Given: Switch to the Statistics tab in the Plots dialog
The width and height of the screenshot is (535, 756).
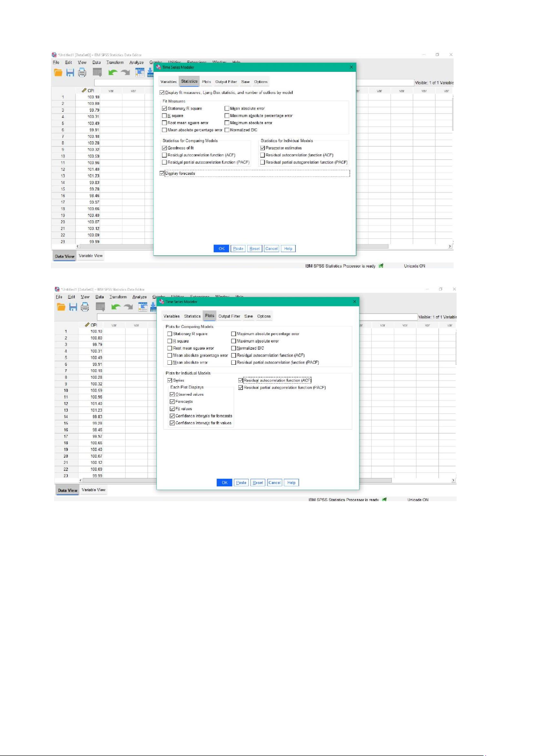Looking at the screenshot, I should point(193,316).
